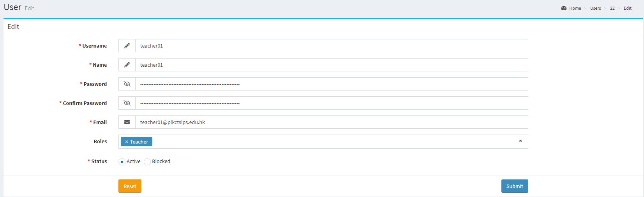Screen dimensions: 644x197
Task: Focus the Password input field
Action: 331,84
